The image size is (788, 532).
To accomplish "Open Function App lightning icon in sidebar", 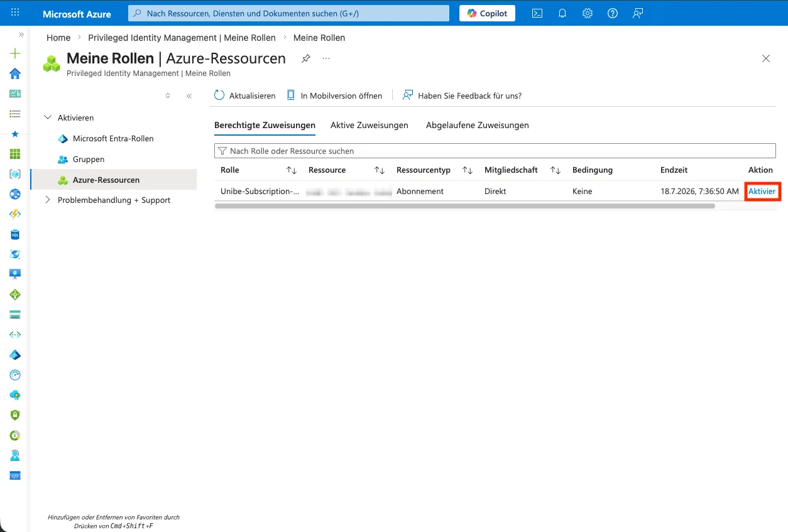I will pos(15,214).
